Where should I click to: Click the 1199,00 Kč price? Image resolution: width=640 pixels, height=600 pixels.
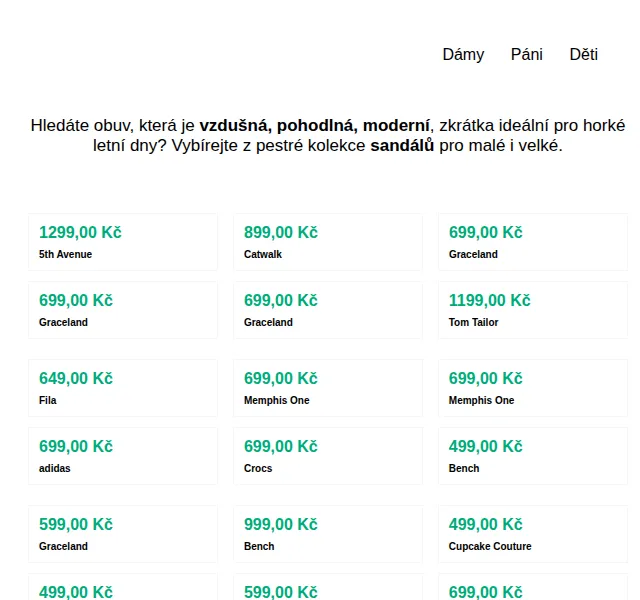click(489, 300)
